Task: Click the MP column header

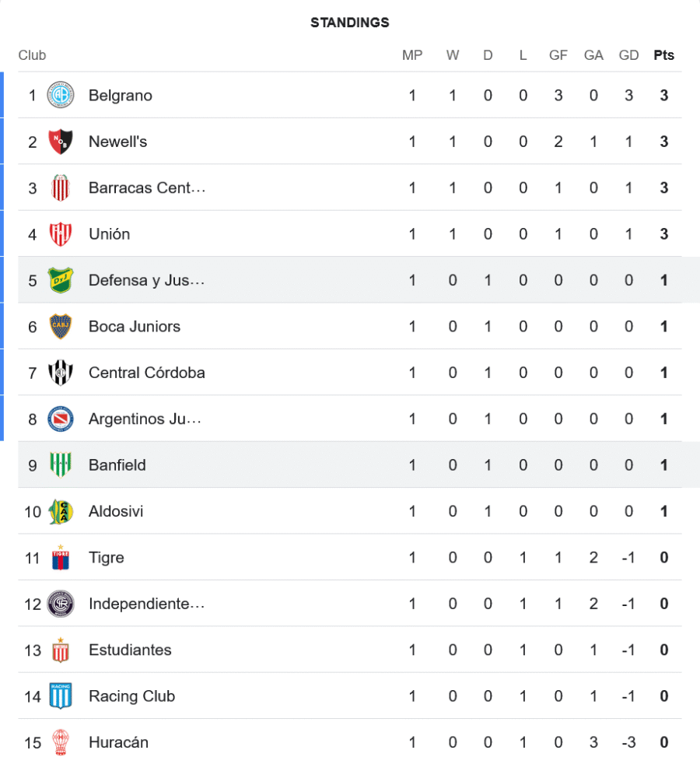Action: point(412,55)
